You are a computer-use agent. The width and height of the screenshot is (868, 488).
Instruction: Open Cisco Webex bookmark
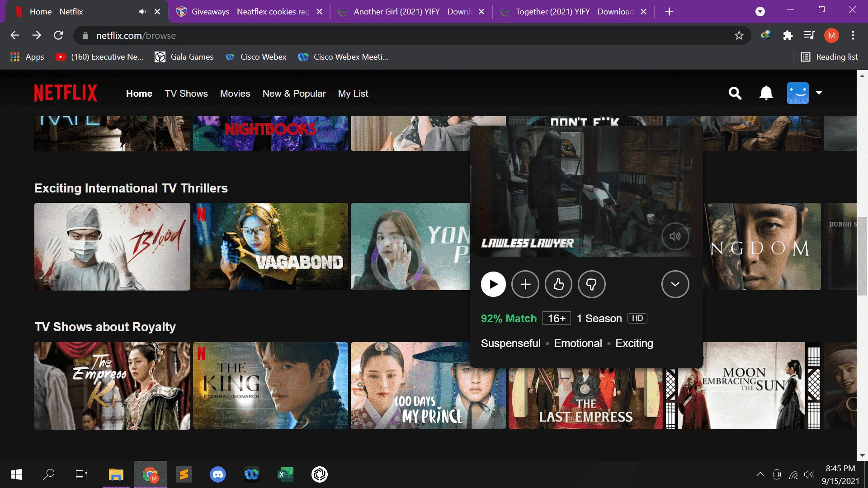point(256,57)
